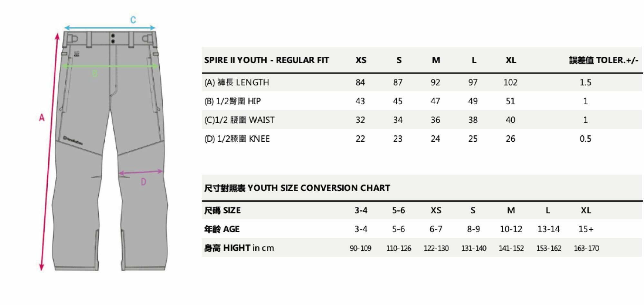Click the 15+ age value
The image size is (644, 305).
[586, 229]
